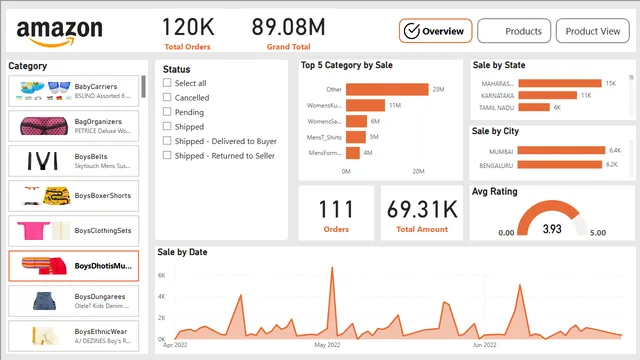Switch to the Product View tab
The height and width of the screenshot is (360, 640).
593,31
